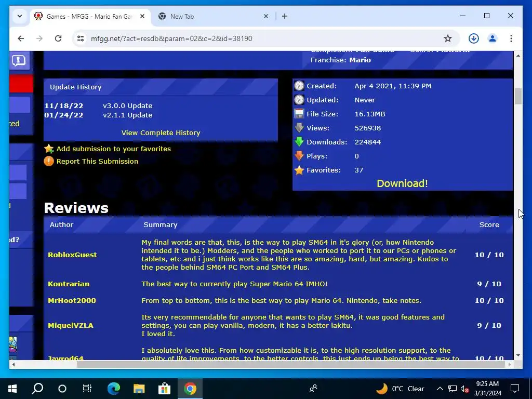Click the views count 526938
Image resolution: width=532 pixels, height=399 pixels.
[368, 128]
